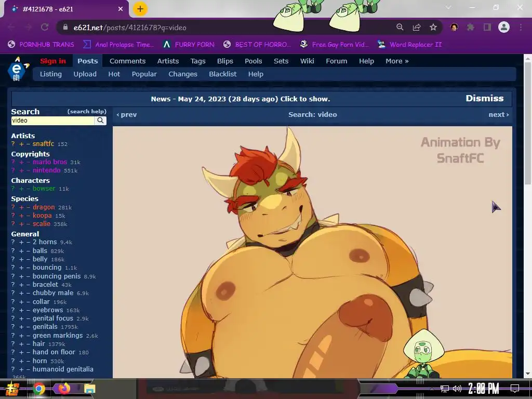Open the zoom magnifier icon in the address bar

pyautogui.click(x=400, y=27)
